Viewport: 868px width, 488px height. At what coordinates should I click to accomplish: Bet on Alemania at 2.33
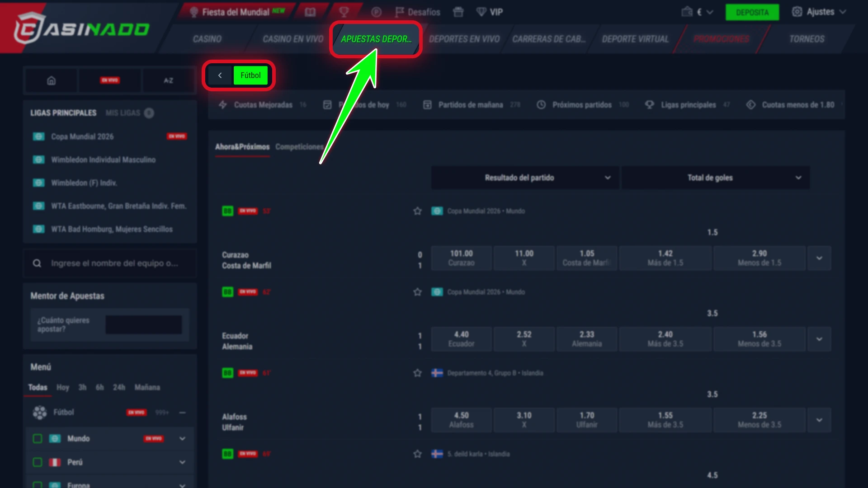click(587, 339)
